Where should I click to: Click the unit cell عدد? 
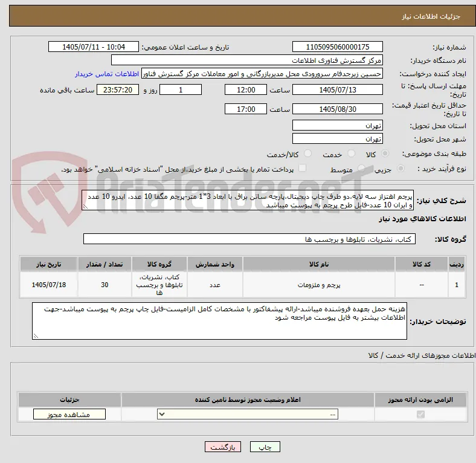(x=215, y=285)
